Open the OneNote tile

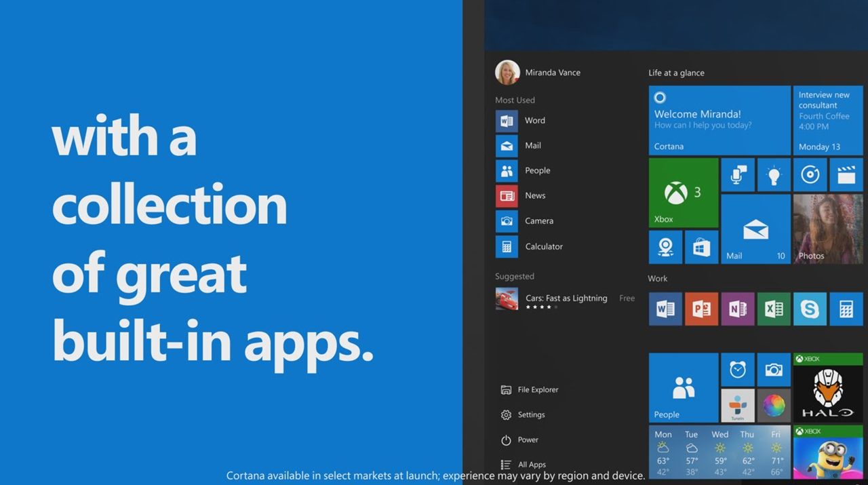click(x=738, y=309)
